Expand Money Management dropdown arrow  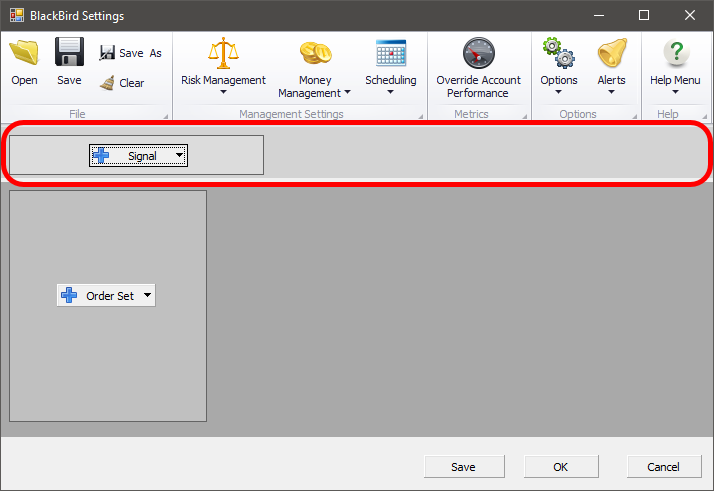(x=347, y=92)
